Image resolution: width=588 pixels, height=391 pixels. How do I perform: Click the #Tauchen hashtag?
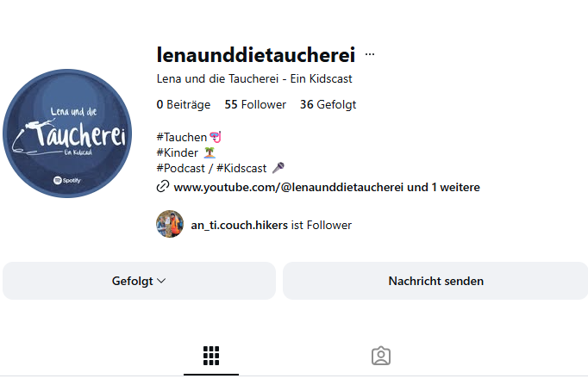click(182, 138)
